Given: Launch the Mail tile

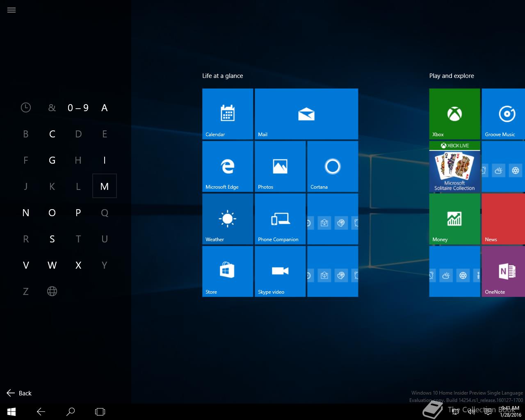Looking at the screenshot, I should coord(306,114).
